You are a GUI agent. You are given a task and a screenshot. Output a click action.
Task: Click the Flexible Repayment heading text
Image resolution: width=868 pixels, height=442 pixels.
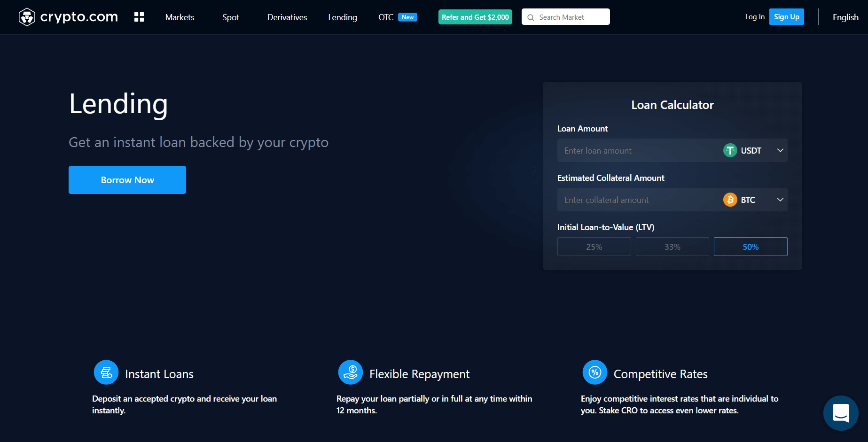coord(420,374)
